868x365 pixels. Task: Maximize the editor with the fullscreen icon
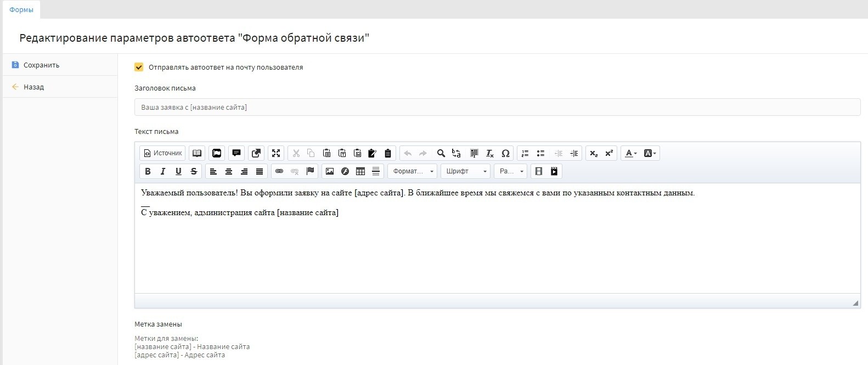(x=276, y=153)
